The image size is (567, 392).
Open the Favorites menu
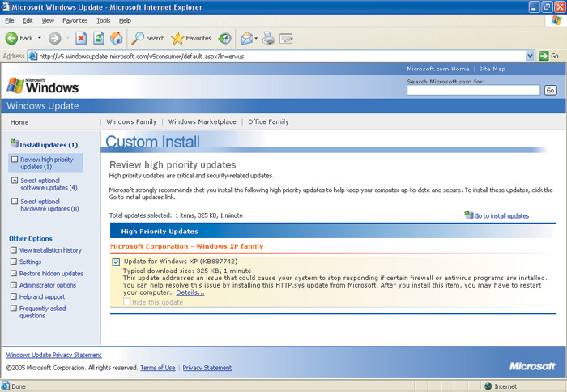click(75, 20)
